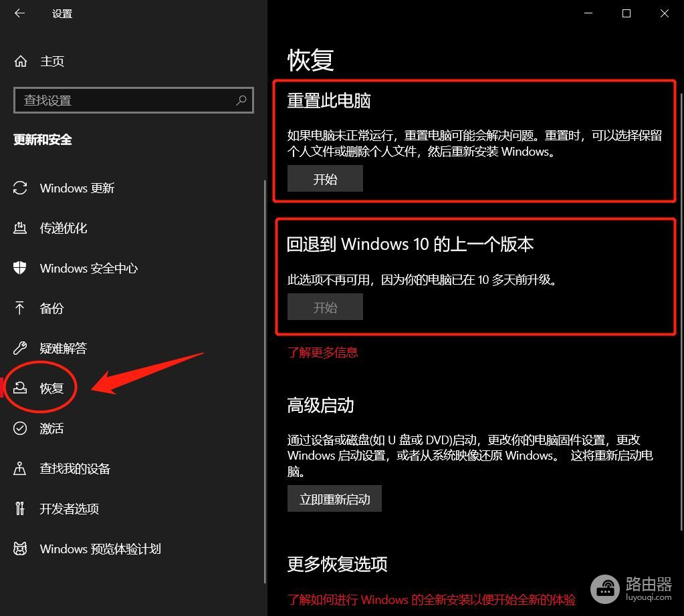Click the Windows 更新 sync icon
684x616 pixels.
coord(20,188)
